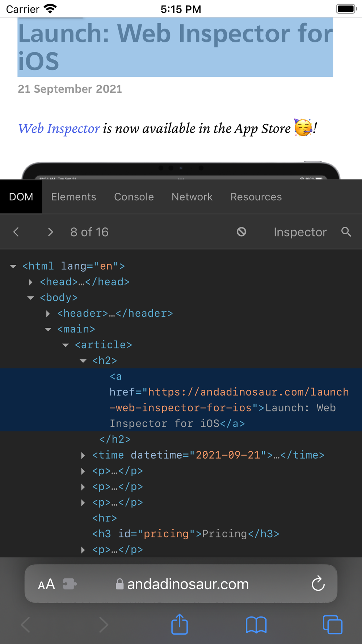
Task: Open the Safari share sheet
Action: point(180,624)
